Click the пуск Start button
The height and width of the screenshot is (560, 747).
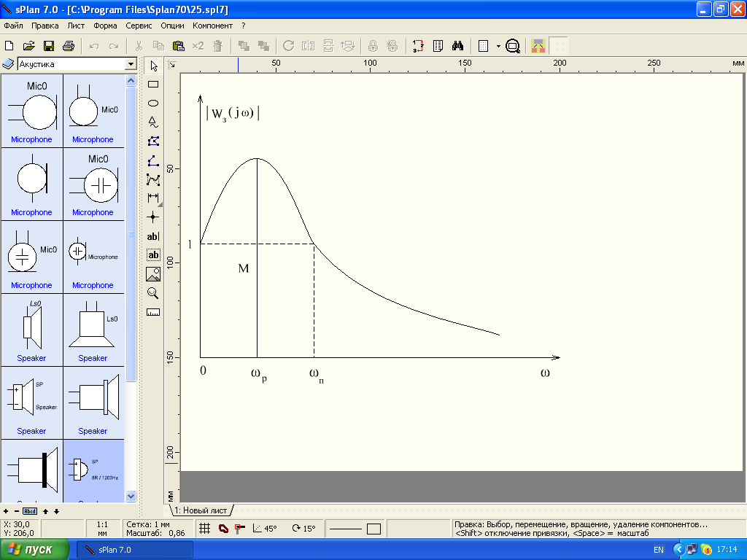click(35, 550)
